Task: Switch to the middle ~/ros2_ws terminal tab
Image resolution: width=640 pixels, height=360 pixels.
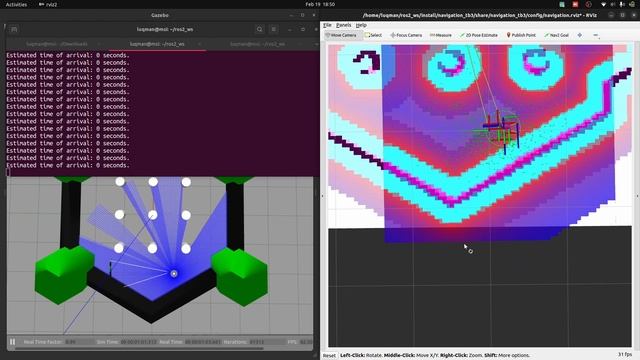Action: point(157,44)
